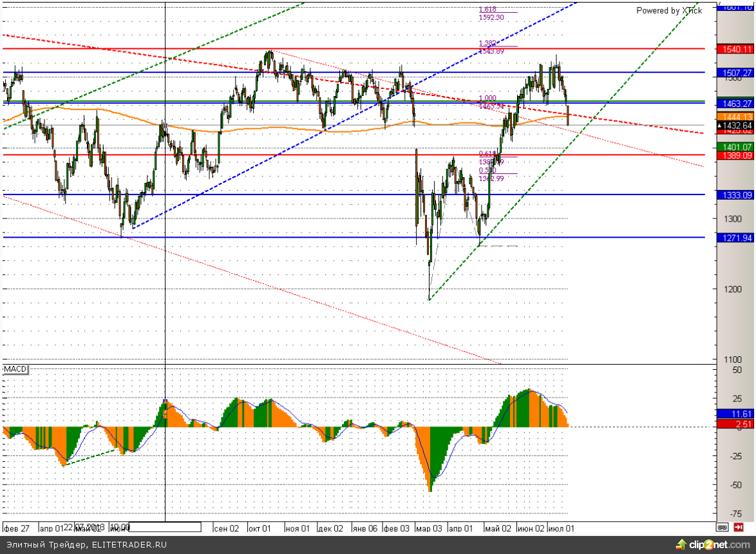
Task: Click the 1200 price scale value
Action: pyautogui.click(x=732, y=289)
